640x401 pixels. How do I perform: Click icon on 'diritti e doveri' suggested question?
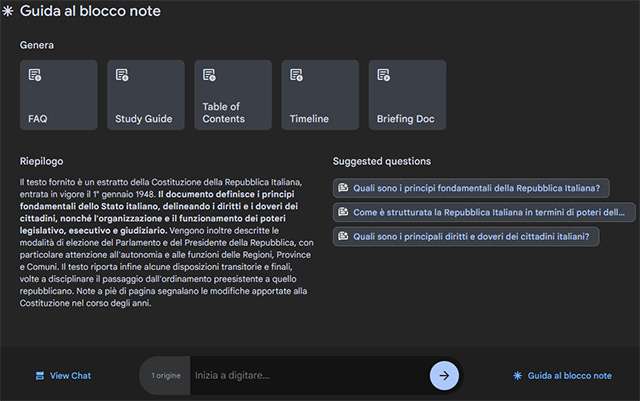coord(343,237)
